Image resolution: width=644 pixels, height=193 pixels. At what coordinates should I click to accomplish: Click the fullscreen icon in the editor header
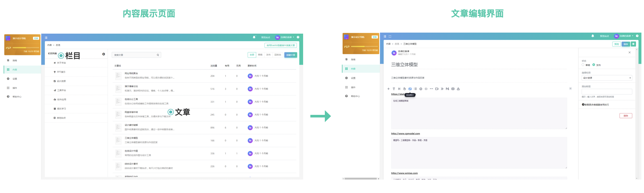coord(390,36)
